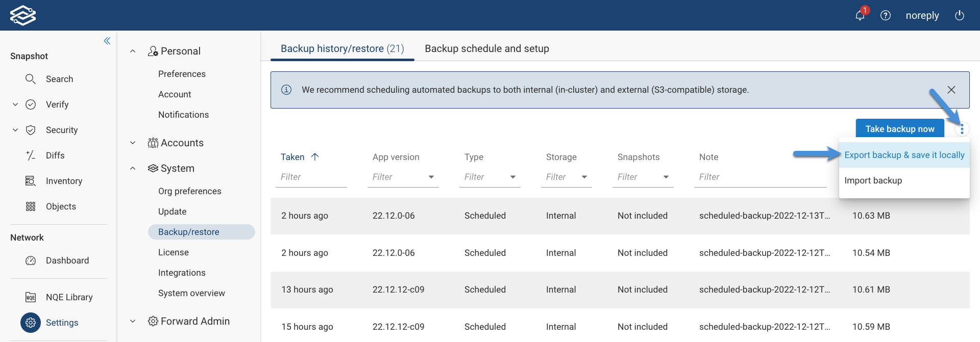Screen dimensions: 980x342
Task: Click the Taken column header
Action: [x=292, y=157]
